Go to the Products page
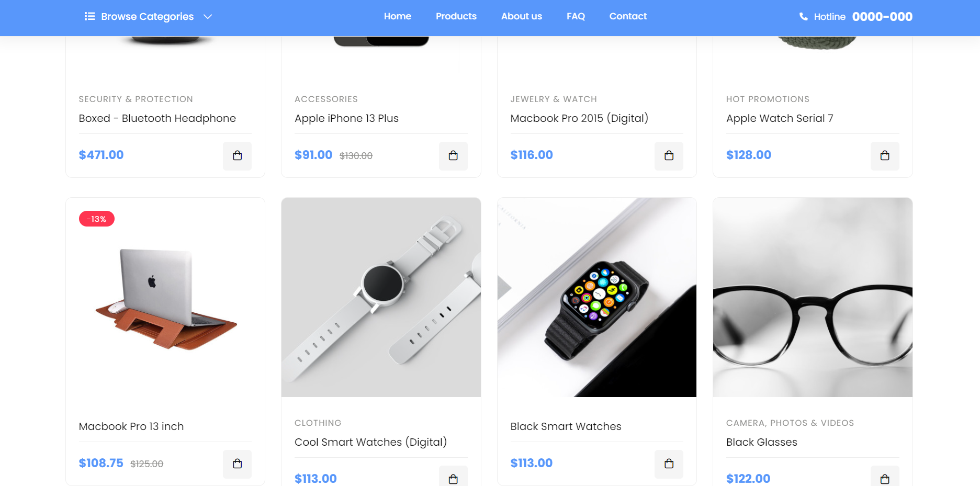Screen dimensions: 980x486 pyautogui.click(x=456, y=16)
